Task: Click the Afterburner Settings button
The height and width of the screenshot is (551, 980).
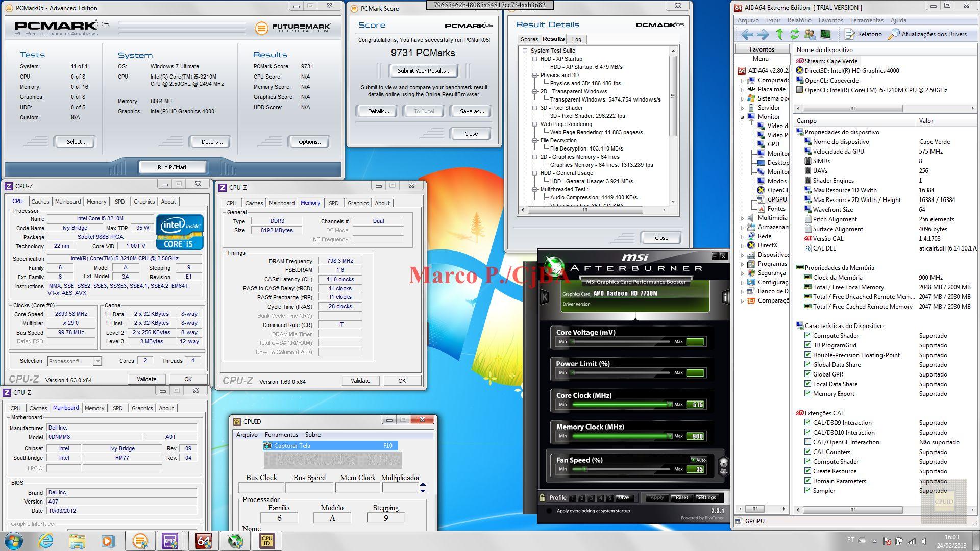Action: [706, 497]
